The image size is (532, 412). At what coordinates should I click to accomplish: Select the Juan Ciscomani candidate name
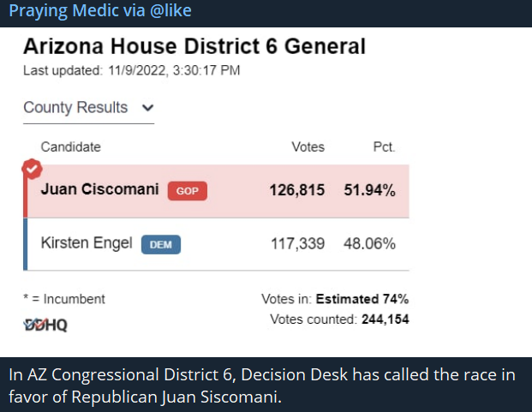pos(99,190)
